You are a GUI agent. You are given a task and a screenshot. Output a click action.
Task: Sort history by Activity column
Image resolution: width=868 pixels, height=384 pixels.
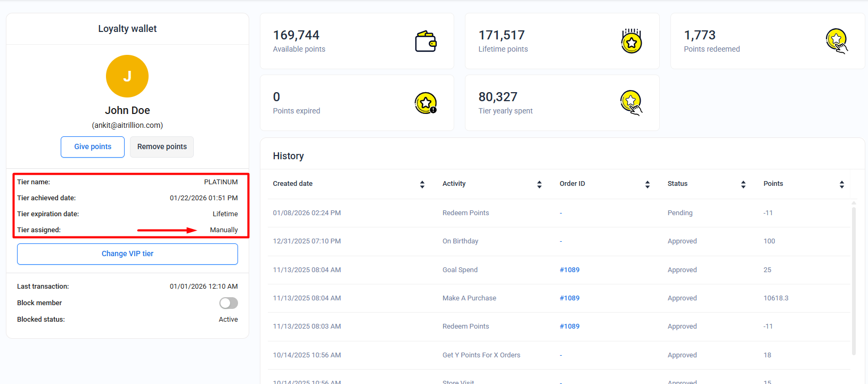click(x=539, y=184)
